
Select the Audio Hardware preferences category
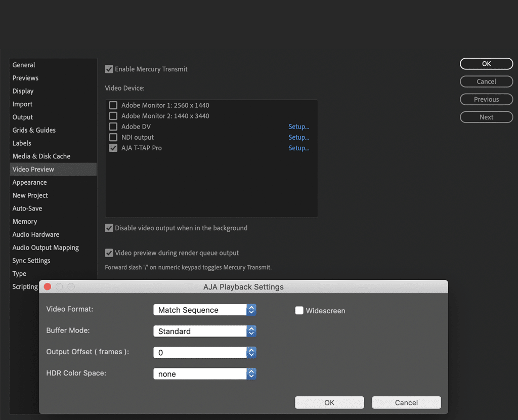coord(36,234)
